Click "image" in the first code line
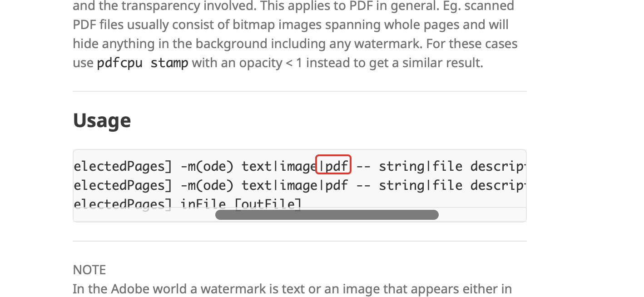The image size is (644, 297). tap(297, 166)
